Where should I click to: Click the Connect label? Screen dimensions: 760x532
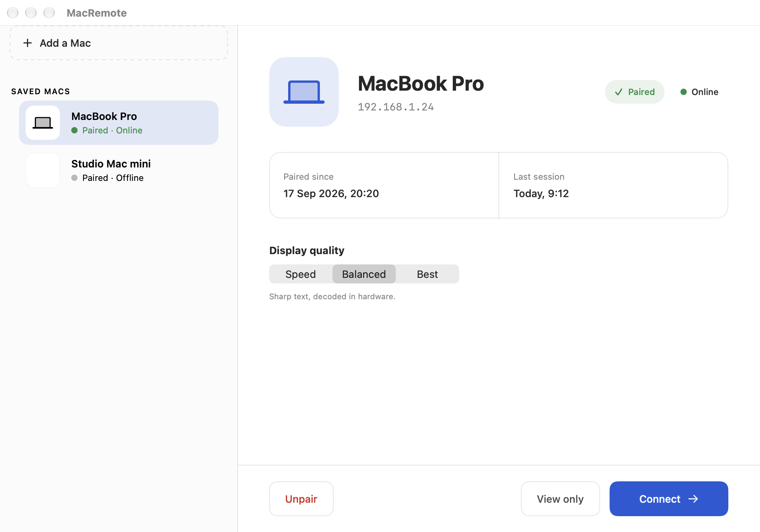(x=660, y=499)
